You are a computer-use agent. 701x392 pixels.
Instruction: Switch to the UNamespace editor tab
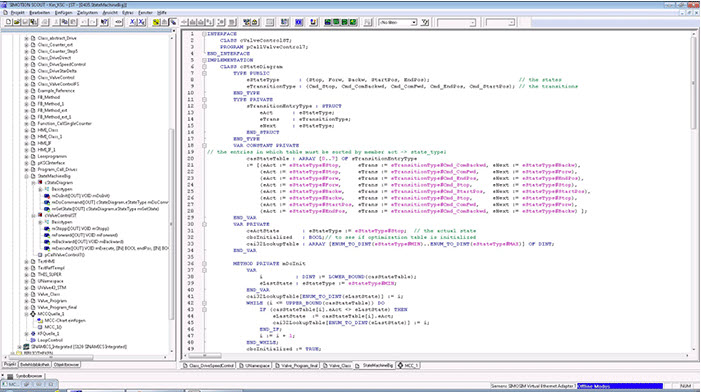pyautogui.click(x=254, y=366)
